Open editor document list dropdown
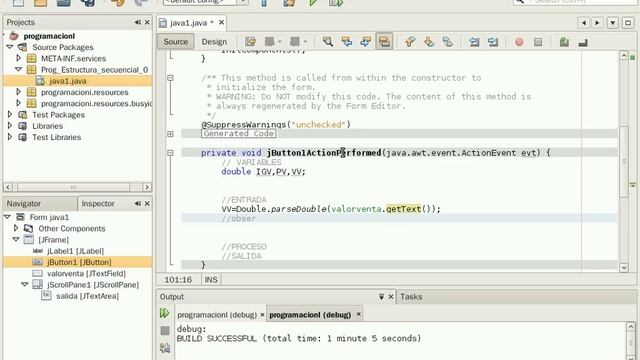Screen dimensions: 640x360 click(613, 23)
